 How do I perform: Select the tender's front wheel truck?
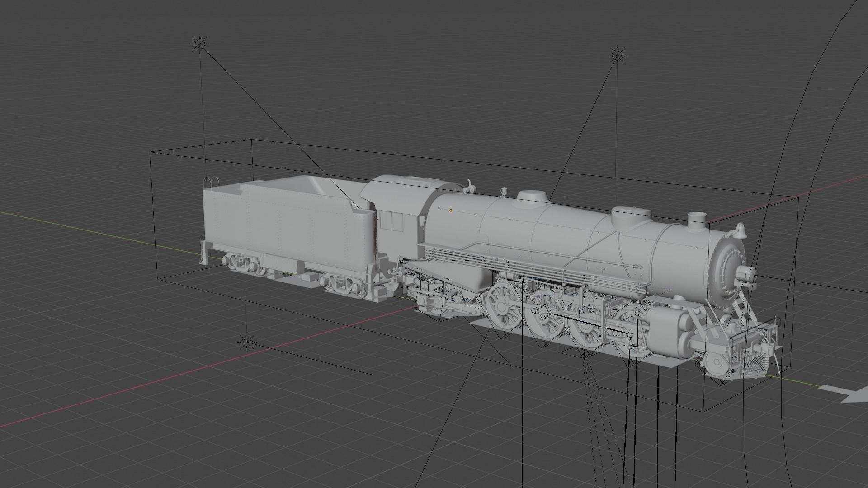(x=344, y=285)
